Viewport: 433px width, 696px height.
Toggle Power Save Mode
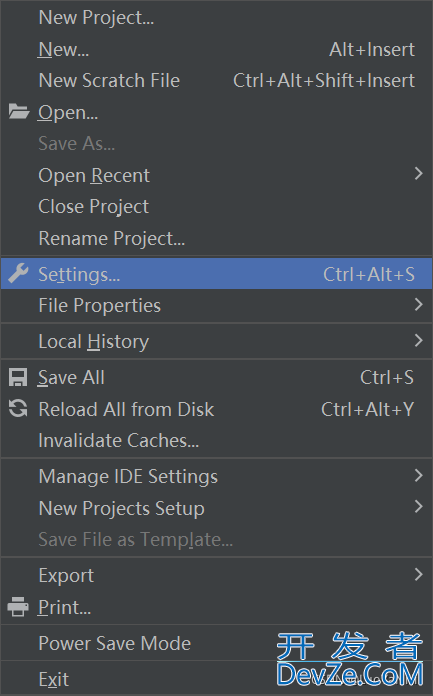coord(216,643)
